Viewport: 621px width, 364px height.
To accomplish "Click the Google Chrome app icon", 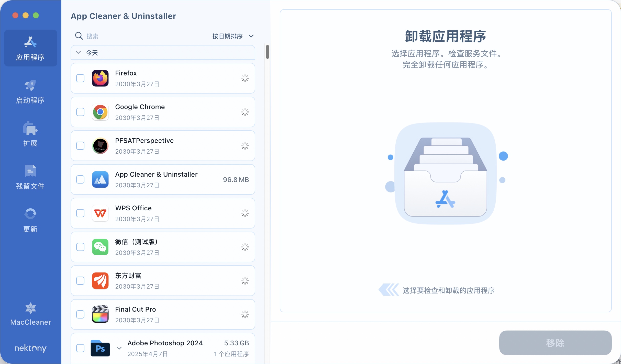I will pyautogui.click(x=100, y=112).
